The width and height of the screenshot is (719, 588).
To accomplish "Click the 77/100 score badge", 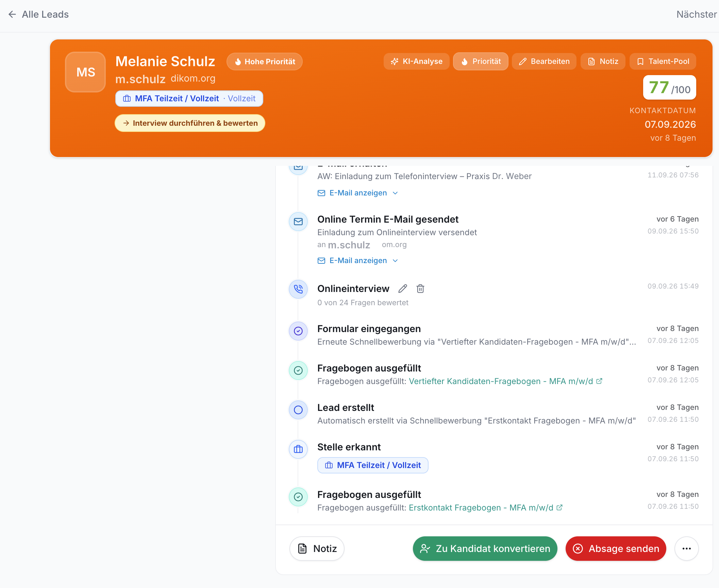I will tap(669, 88).
